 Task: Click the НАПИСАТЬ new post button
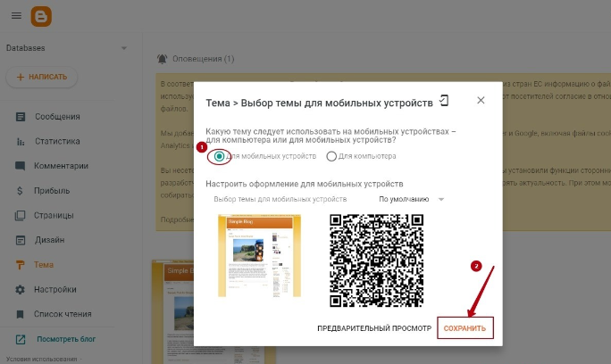(x=42, y=77)
